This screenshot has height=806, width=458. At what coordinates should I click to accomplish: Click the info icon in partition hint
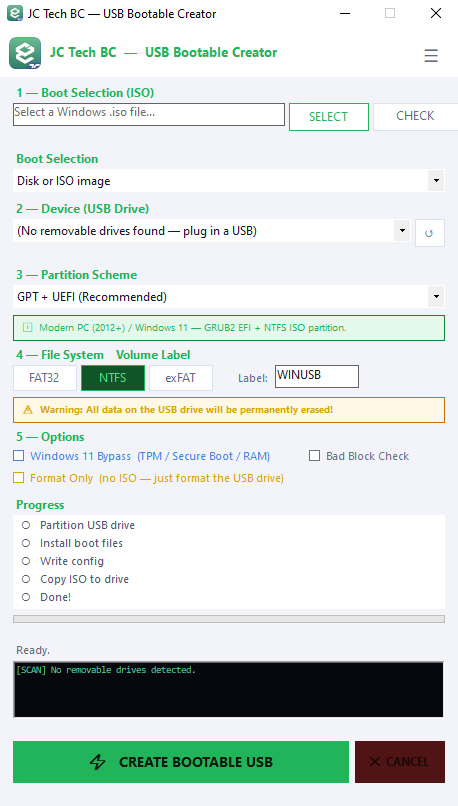(x=27, y=327)
